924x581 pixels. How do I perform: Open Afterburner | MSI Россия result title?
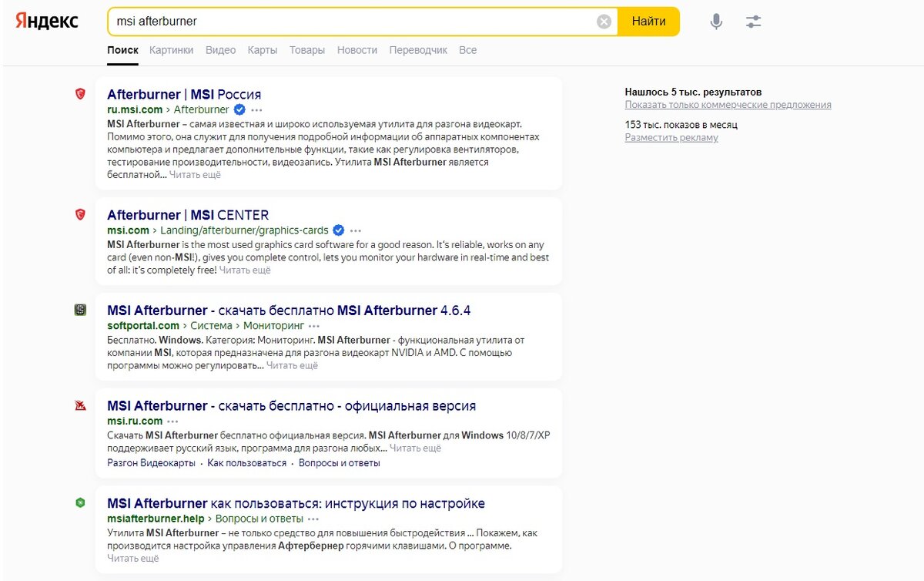(x=184, y=95)
